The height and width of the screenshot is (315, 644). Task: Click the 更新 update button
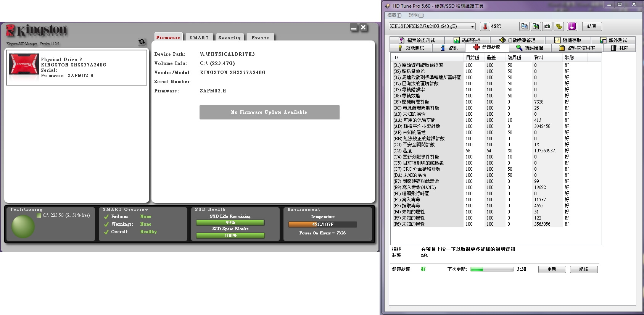point(552,269)
